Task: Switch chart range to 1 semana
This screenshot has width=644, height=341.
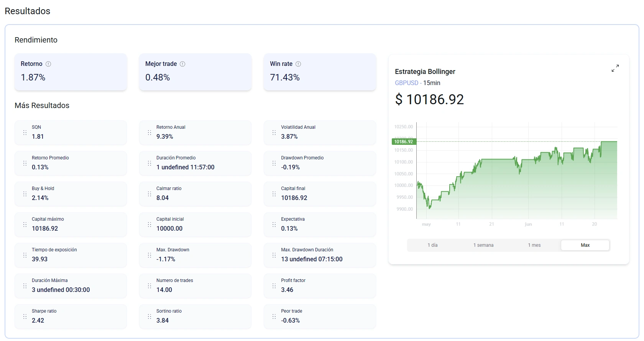Action: [x=483, y=245]
